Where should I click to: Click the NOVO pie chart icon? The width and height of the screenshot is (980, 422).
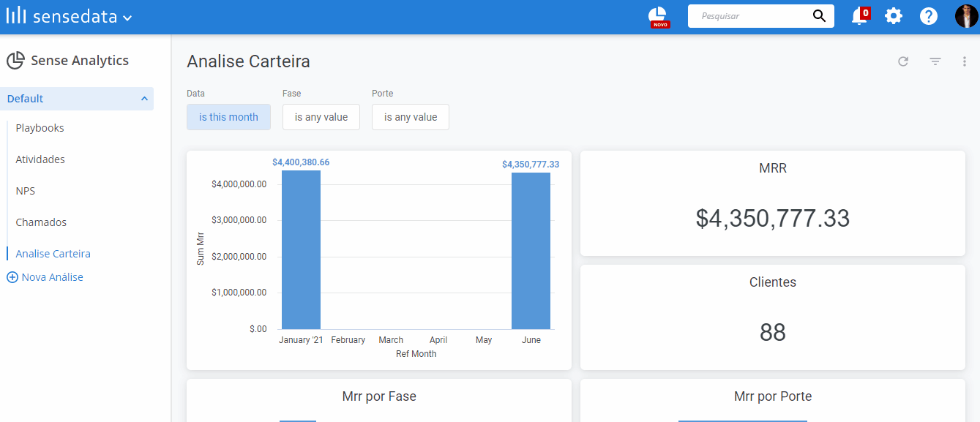[x=659, y=17]
